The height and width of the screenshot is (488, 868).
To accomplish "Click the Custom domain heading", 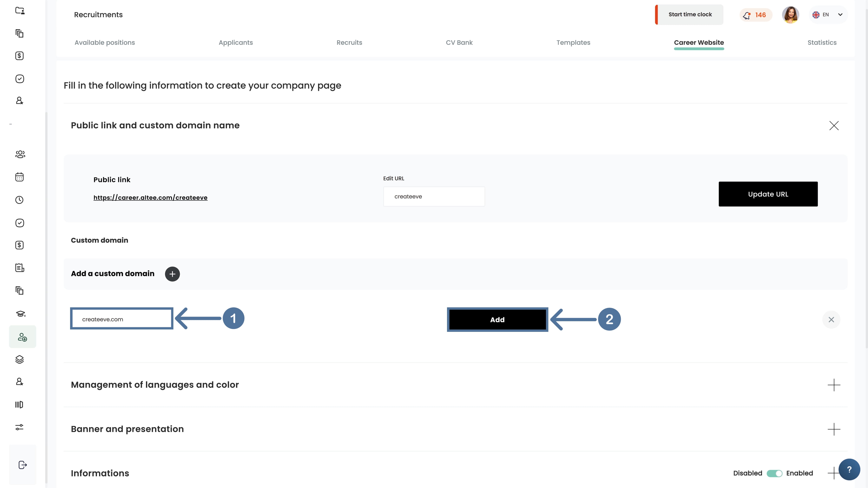I will pyautogui.click(x=99, y=241).
